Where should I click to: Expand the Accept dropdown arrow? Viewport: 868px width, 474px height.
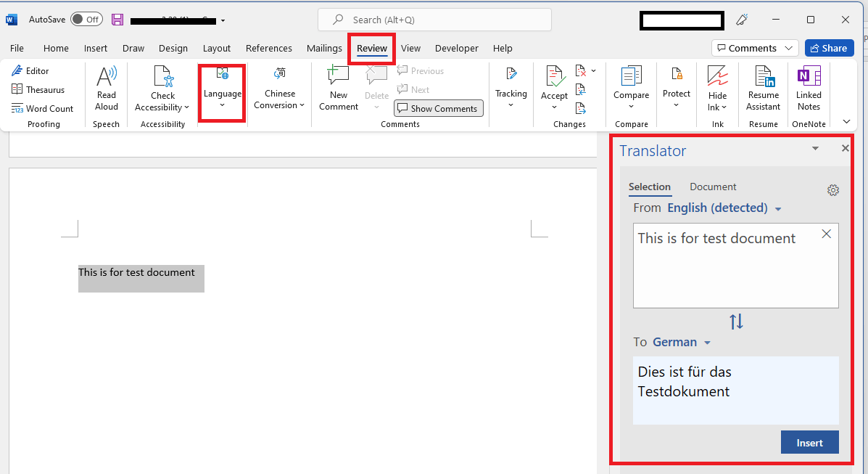pyautogui.click(x=554, y=107)
